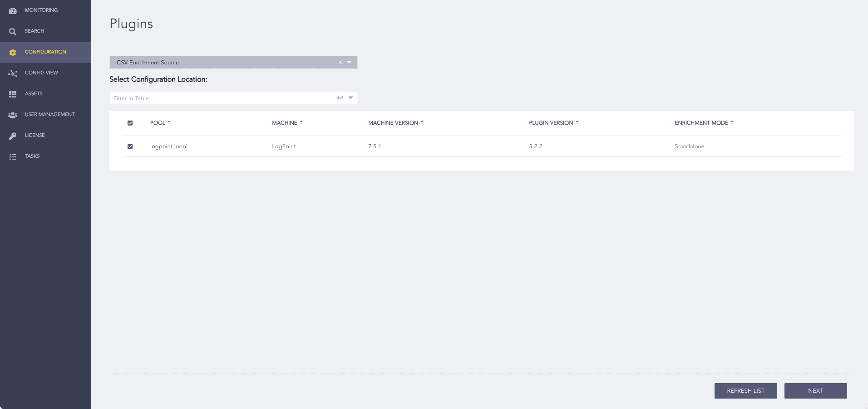Uncheck the select-all checkbox in the table header
This screenshot has width=868, height=409.
click(131, 123)
